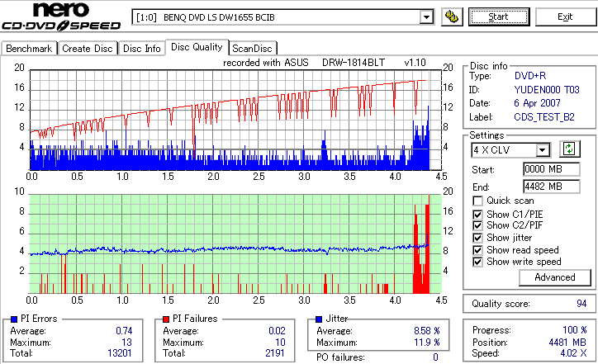The width and height of the screenshot is (598, 364).
Task: Click the Exit button
Action: pos(565,17)
